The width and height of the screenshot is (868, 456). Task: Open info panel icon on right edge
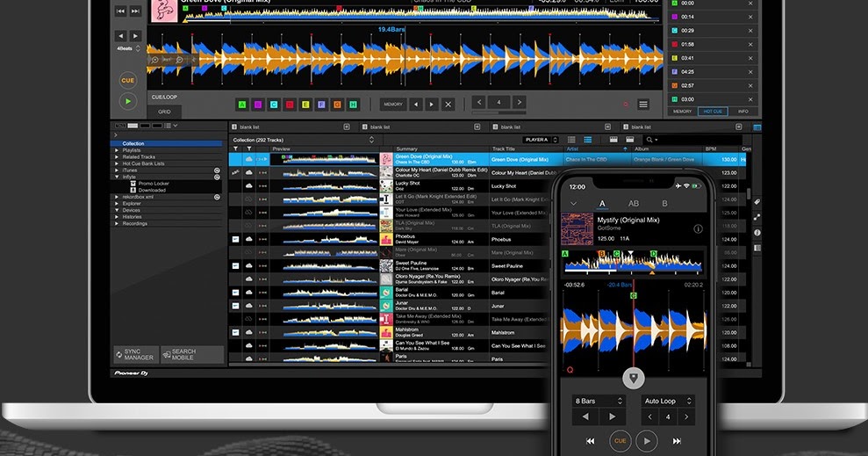coord(757,233)
